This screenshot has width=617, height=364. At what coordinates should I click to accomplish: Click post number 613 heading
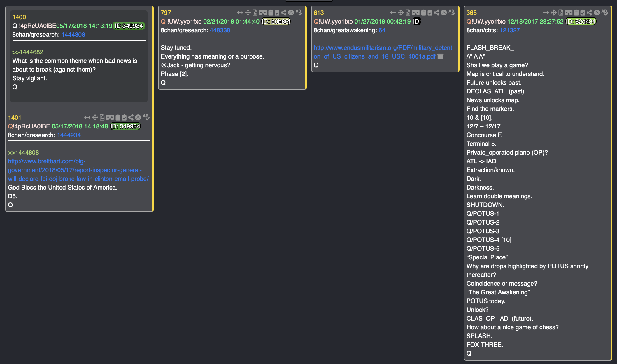(x=318, y=13)
